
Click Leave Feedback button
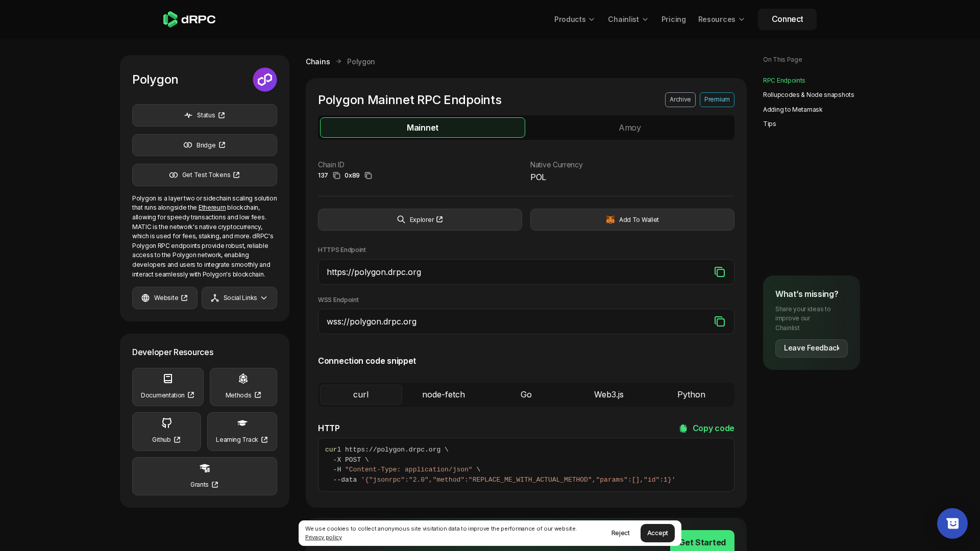(x=812, y=348)
